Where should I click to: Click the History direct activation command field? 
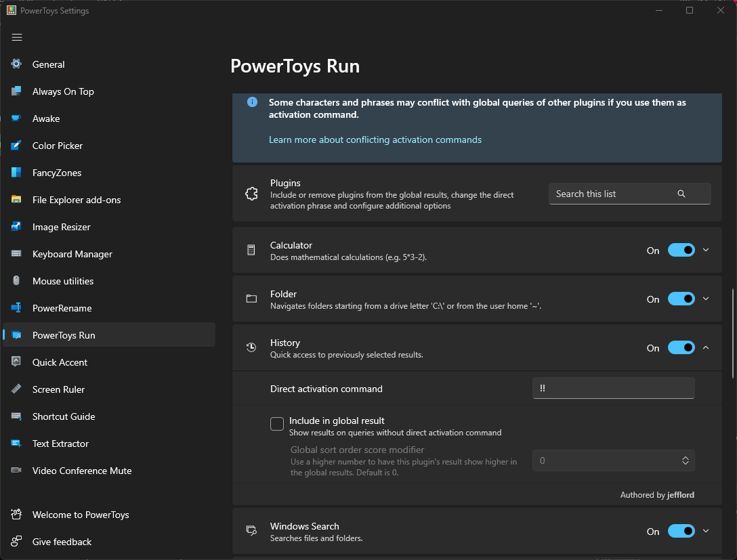pos(613,387)
